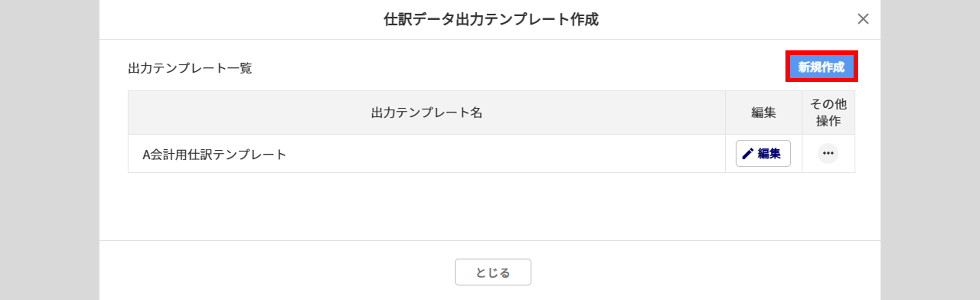Click the 仕訳データ出力テンプレート作成 dialog title

pos(490,20)
